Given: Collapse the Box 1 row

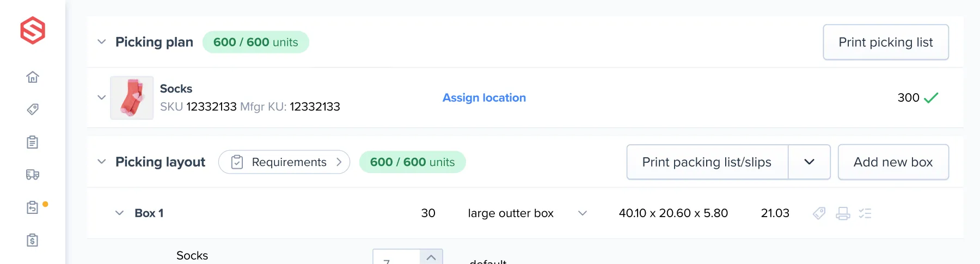Looking at the screenshot, I should (120, 213).
